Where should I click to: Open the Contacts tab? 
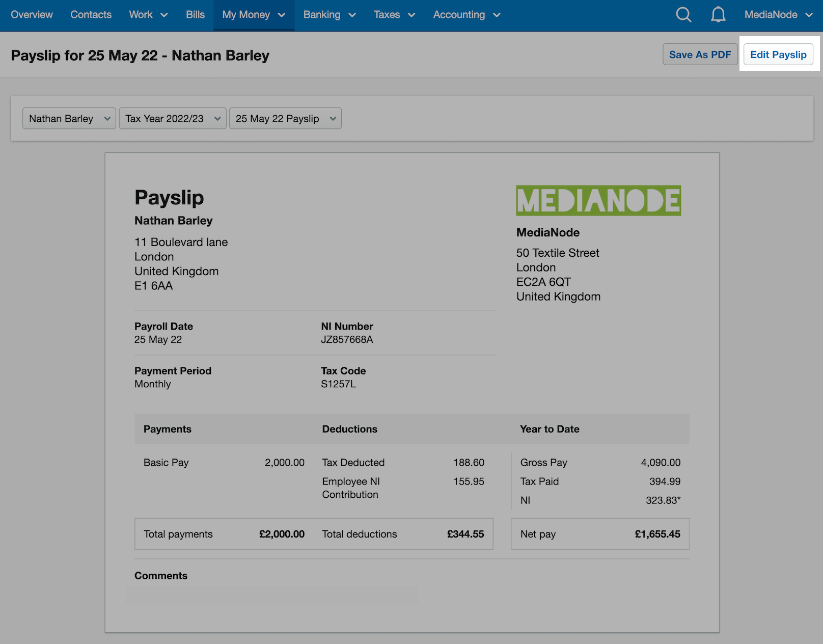(91, 15)
